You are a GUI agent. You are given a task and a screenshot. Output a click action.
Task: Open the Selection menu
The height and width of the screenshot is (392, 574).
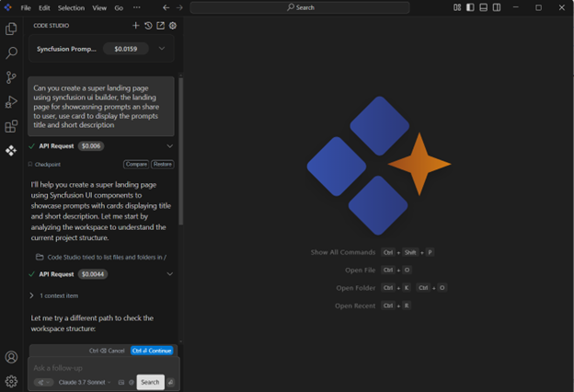[71, 7]
